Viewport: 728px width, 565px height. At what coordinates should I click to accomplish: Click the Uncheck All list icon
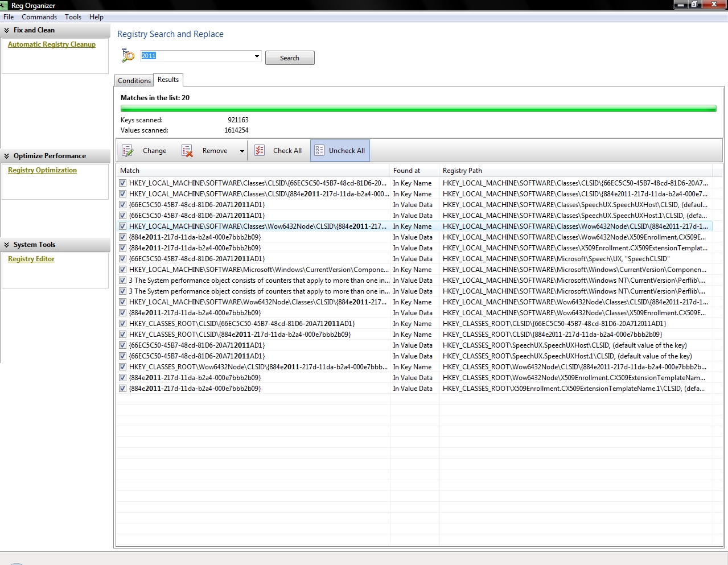tap(319, 151)
